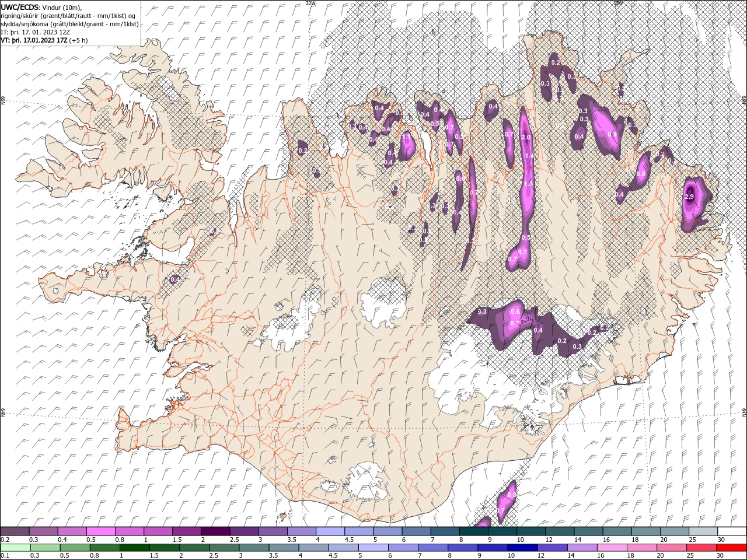Click the UWC/ECDS title text
Viewport: 747px width, 560px height.
[20, 6]
